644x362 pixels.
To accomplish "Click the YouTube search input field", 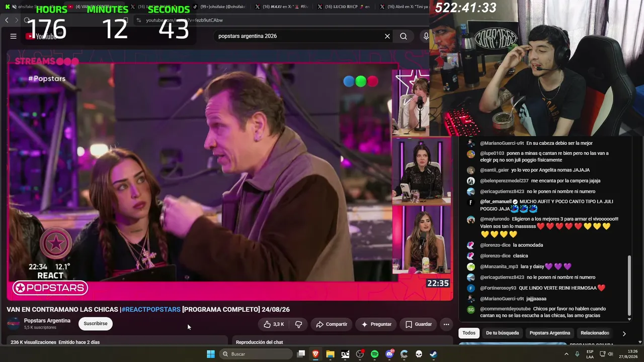I will (x=297, y=36).
